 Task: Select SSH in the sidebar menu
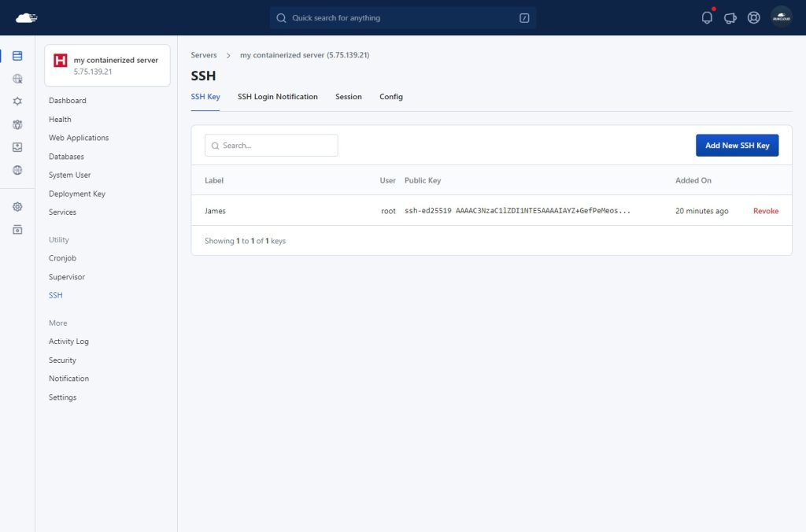tap(56, 295)
